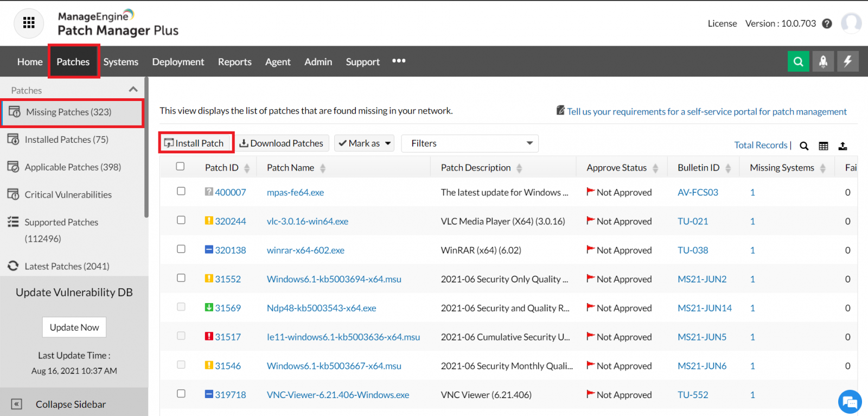
Task: Click the green download icon beside 31569
Action: click(x=209, y=307)
